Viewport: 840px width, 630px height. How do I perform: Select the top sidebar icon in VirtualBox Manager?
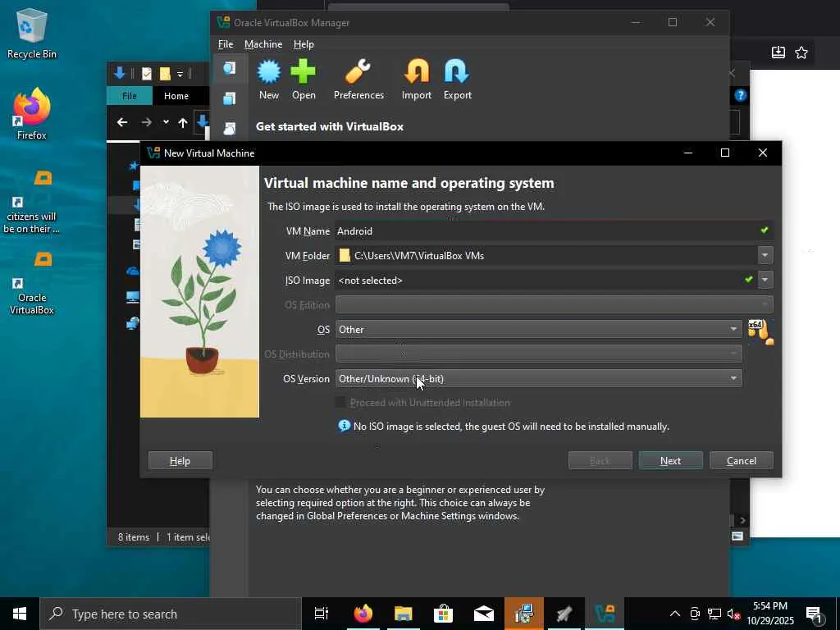tap(230, 68)
